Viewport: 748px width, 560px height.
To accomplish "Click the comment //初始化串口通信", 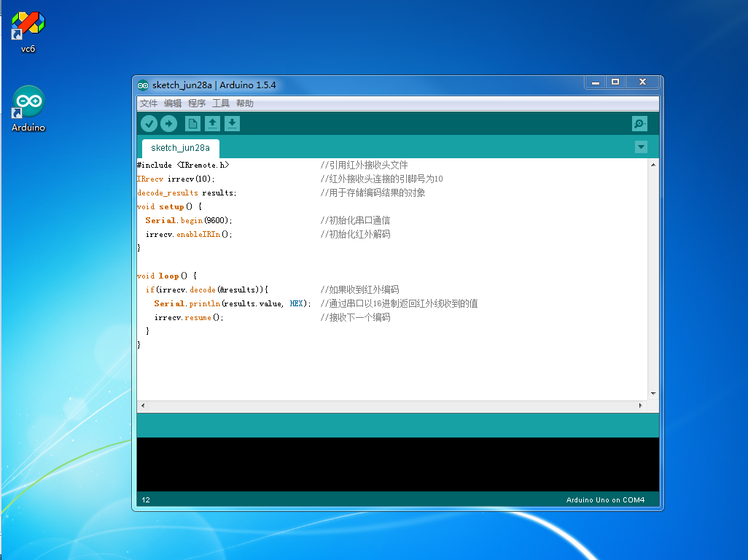I will pos(355,220).
